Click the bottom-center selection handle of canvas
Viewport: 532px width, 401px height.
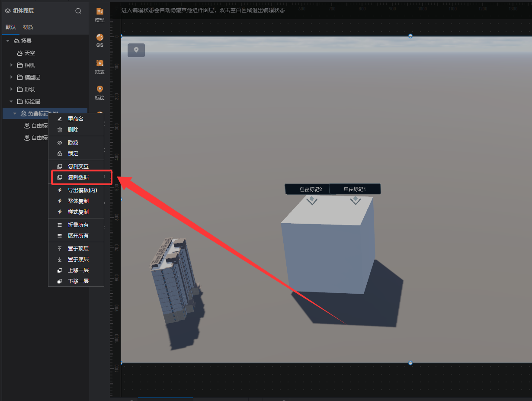click(x=410, y=363)
